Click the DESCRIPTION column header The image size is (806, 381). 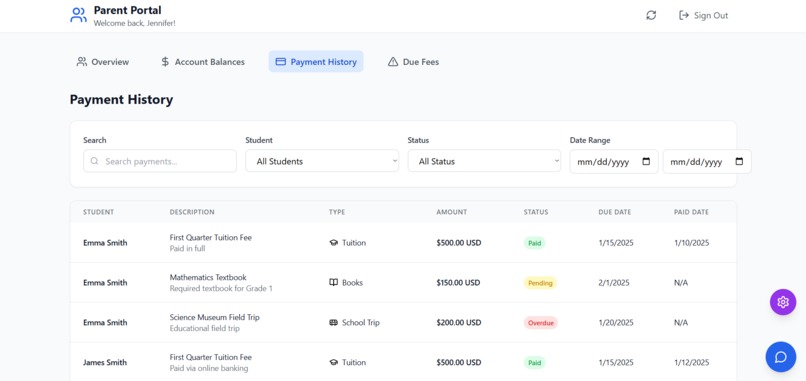point(192,212)
